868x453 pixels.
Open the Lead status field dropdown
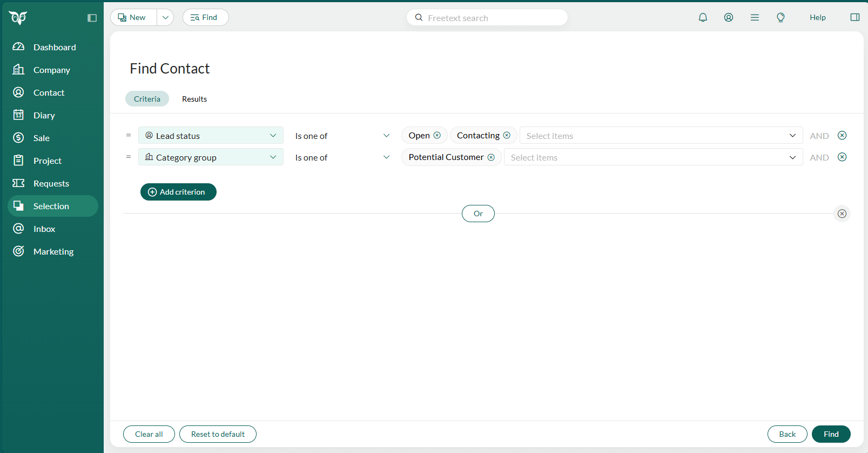pos(211,135)
